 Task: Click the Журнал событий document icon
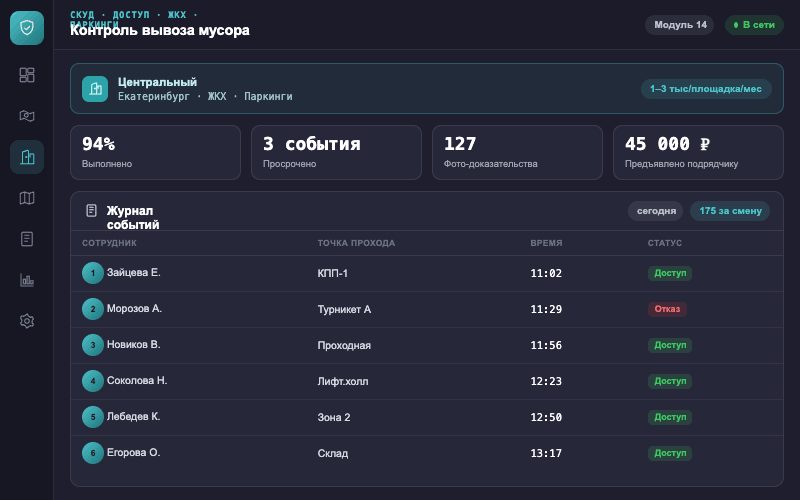(x=91, y=210)
